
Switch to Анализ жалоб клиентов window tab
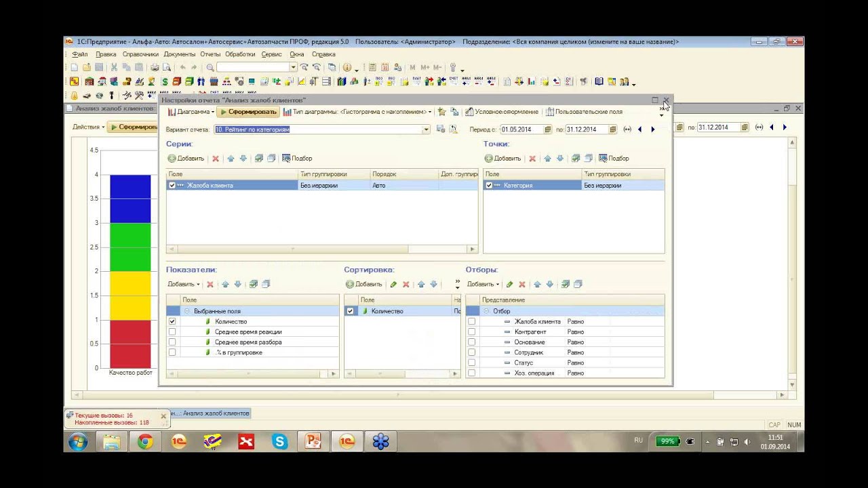pyautogui.click(x=212, y=413)
